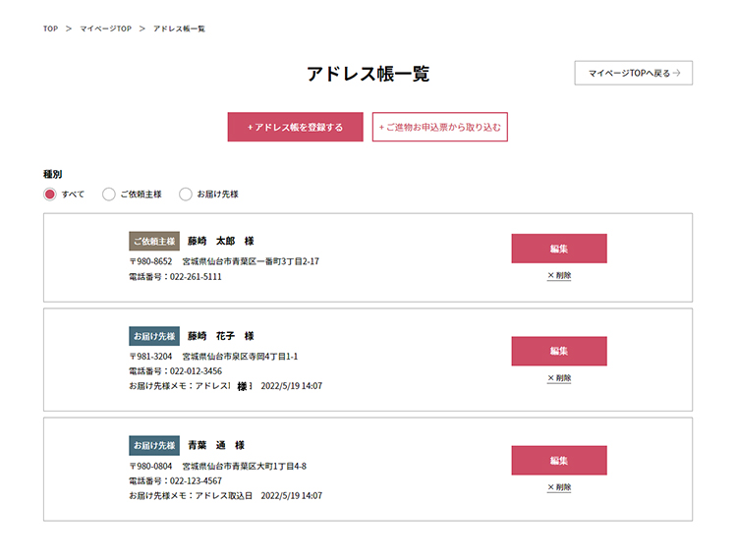Edit 藤崎 花子 address entry
This screenshot has width=737, height=560.
[558, 351]
